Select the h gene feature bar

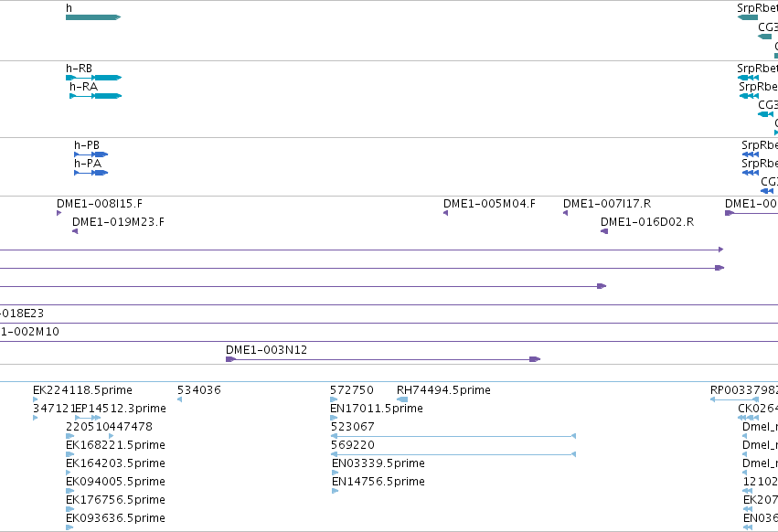click(x=93, y=17)
